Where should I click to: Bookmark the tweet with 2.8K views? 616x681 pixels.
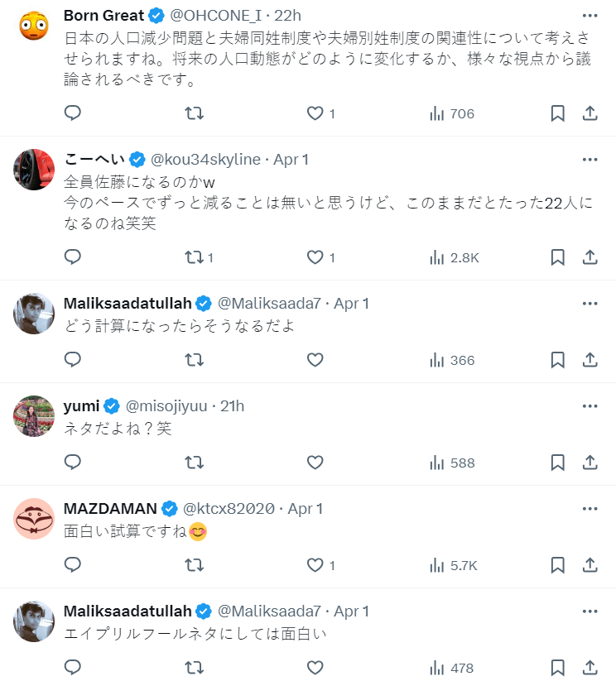[x=557, y=257]
